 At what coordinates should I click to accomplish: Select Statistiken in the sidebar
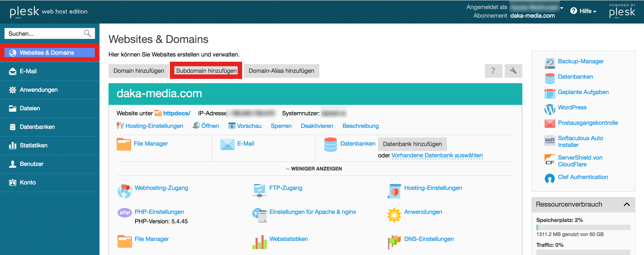click(33, 145)
